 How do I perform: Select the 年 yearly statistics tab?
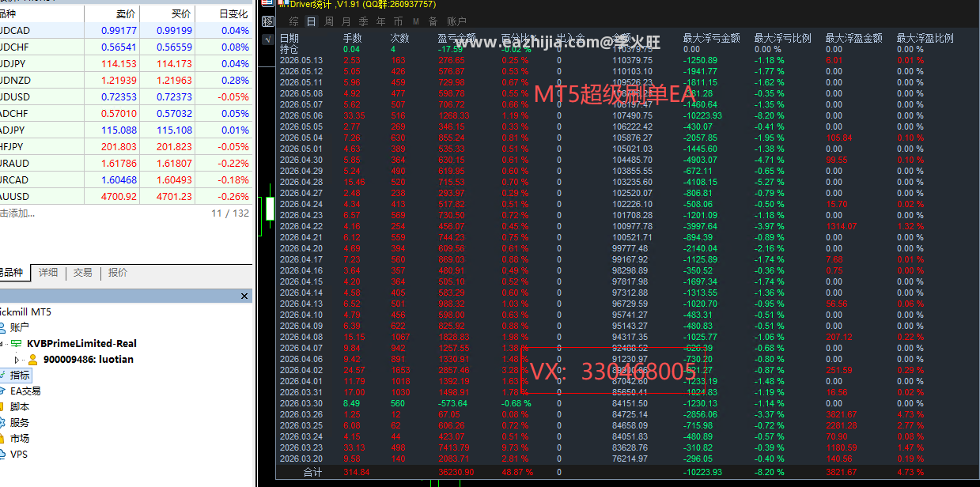(381, 21)
